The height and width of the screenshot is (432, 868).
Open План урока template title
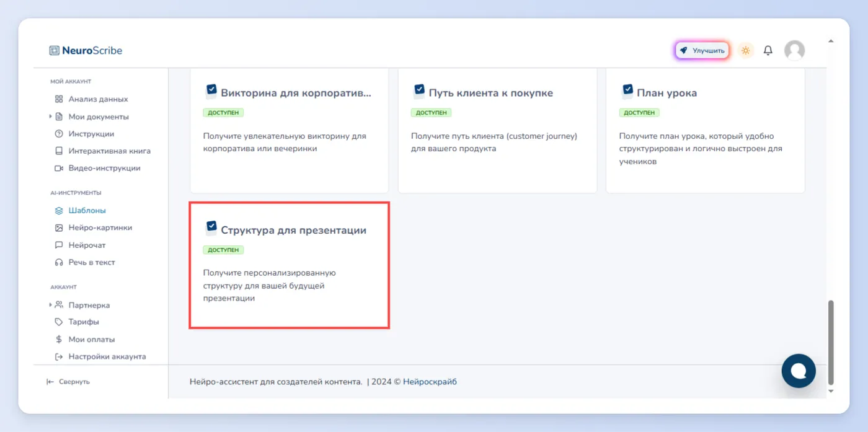(x=666, y=93)
